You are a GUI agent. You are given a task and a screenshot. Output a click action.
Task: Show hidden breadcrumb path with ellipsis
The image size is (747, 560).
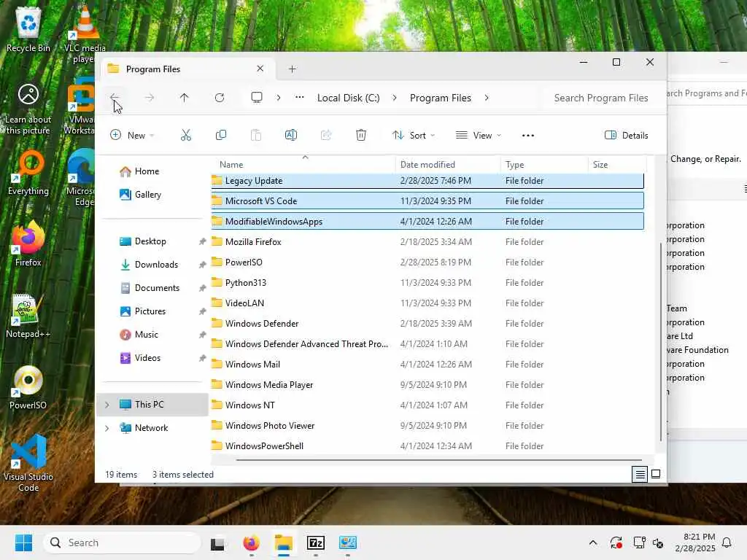click(x=299, y=97)
